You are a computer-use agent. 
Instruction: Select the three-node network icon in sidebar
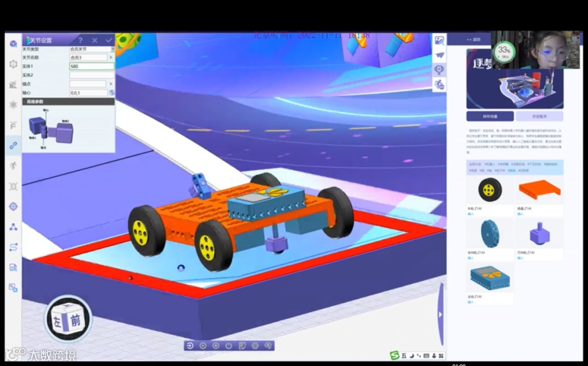point(13,227)
